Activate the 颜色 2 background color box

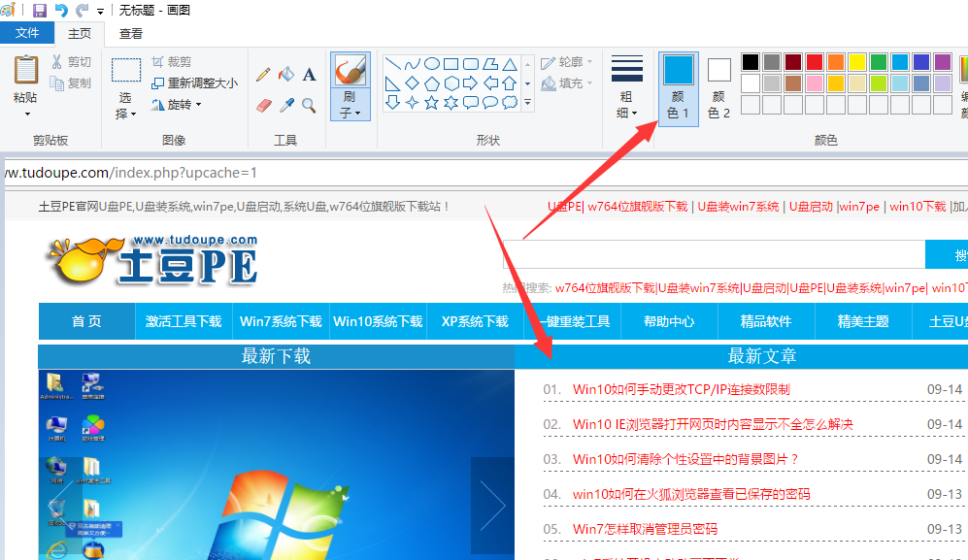(719, 89)
